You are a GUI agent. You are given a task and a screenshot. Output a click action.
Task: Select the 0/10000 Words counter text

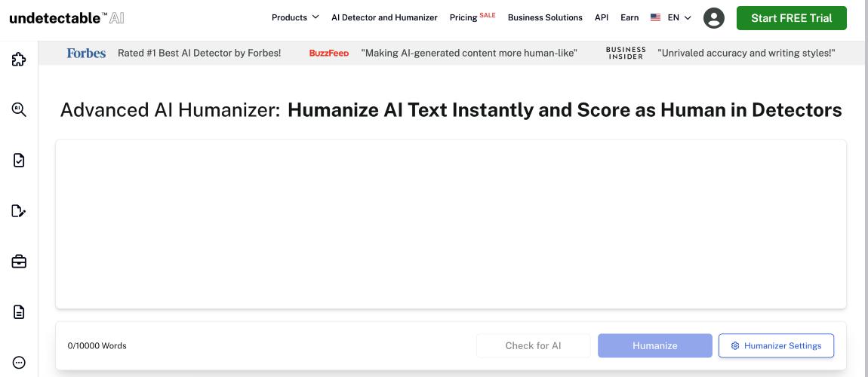pos(97,346)
